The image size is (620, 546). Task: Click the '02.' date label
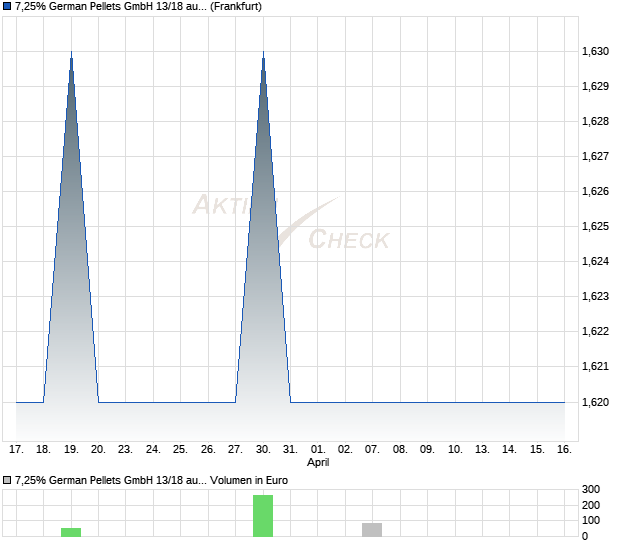[345, 450]
